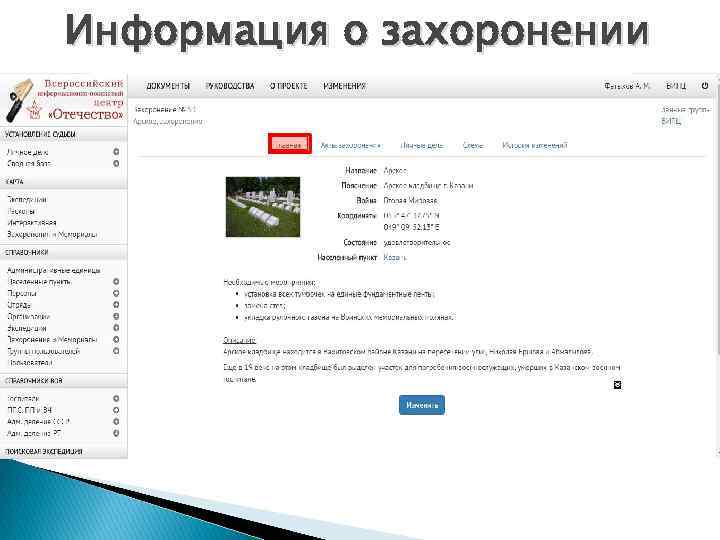Expand Поисковая экспедиция sidebar section header

[x=63, y=451]
